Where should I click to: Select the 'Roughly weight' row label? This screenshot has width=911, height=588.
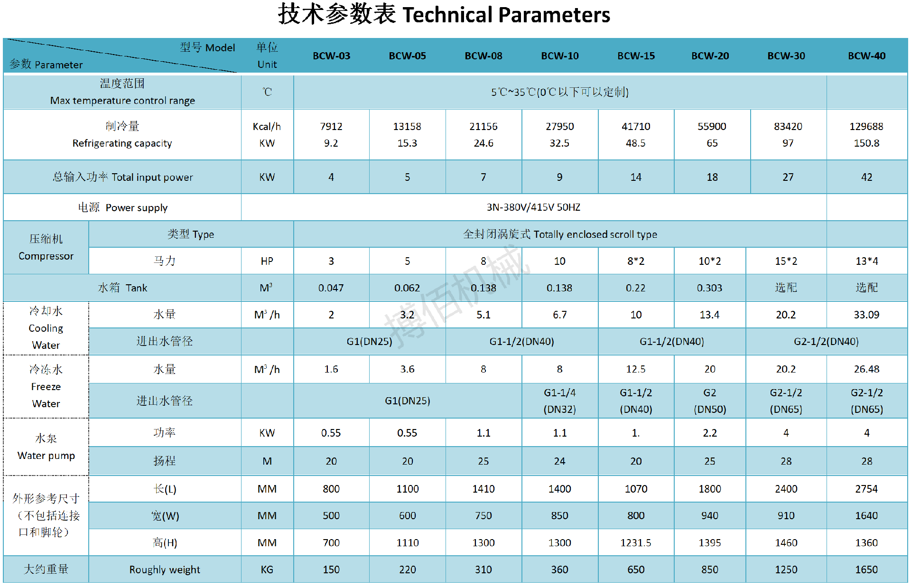click(x=165, y=569)
